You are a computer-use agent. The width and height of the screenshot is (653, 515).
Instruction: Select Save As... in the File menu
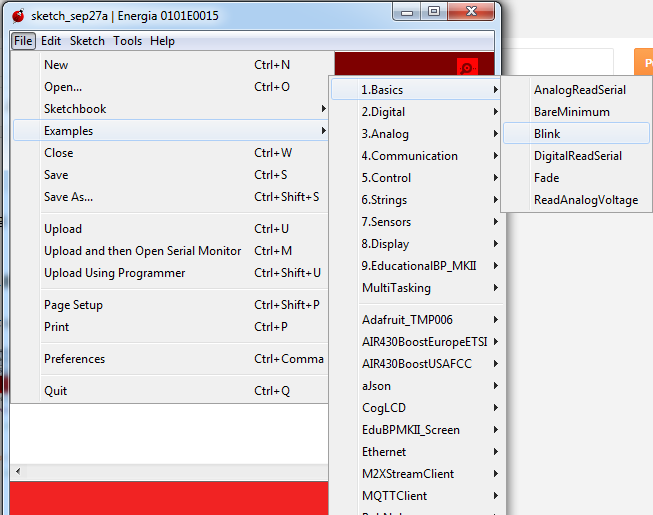pyautogui.click(x=171, y=197)
